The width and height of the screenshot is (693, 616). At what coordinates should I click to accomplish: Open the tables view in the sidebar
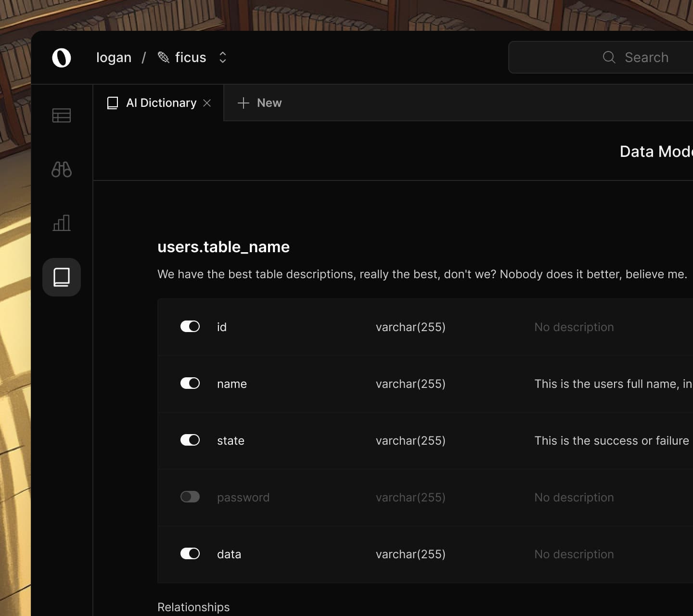(62, 115)
